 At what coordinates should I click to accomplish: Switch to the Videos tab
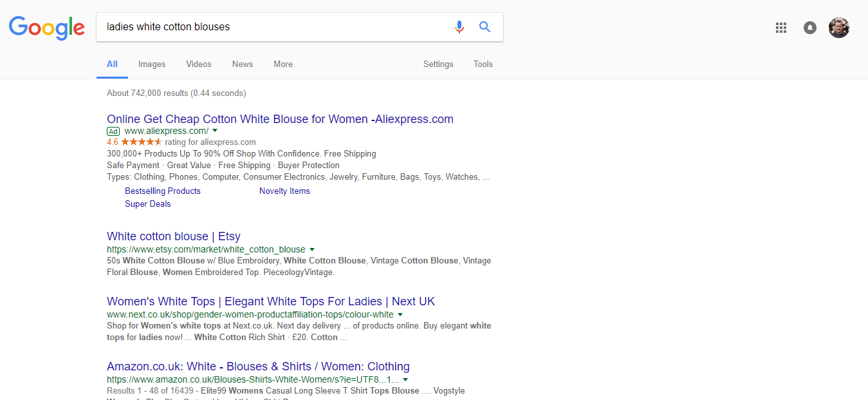tap(199, 64)
